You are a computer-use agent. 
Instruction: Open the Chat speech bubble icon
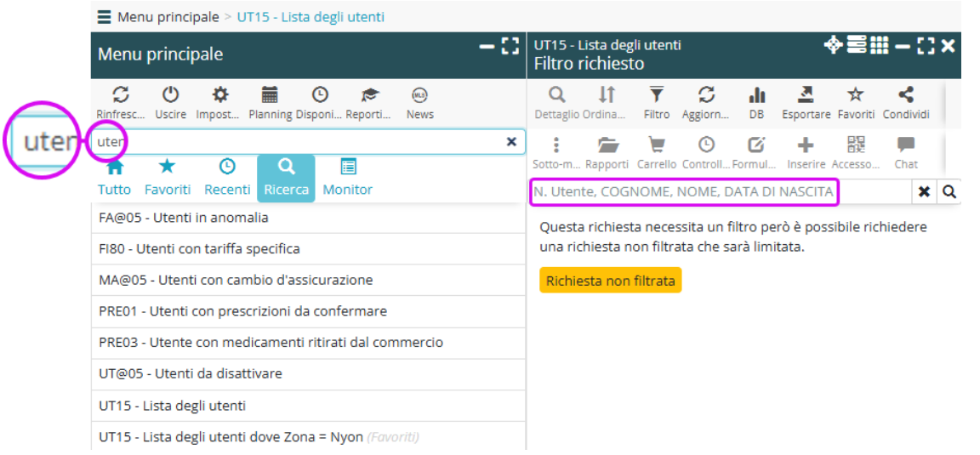click(906, 145)
